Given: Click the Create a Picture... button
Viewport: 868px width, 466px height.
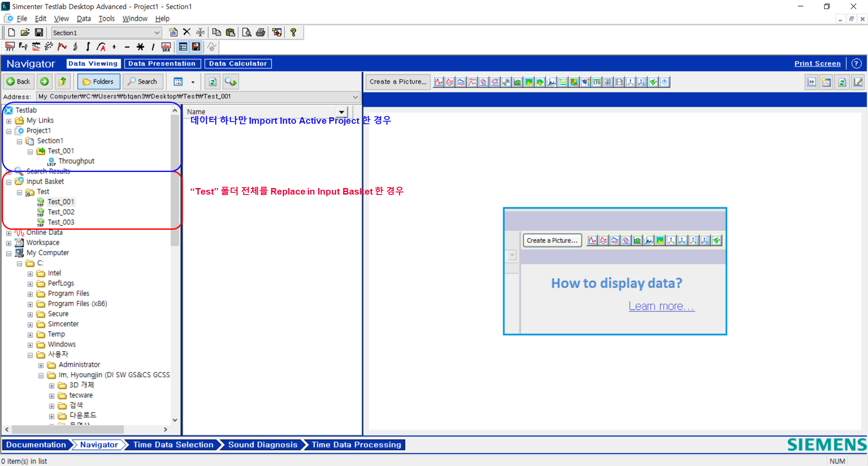Looking at the screenshot, I should 398,82.
